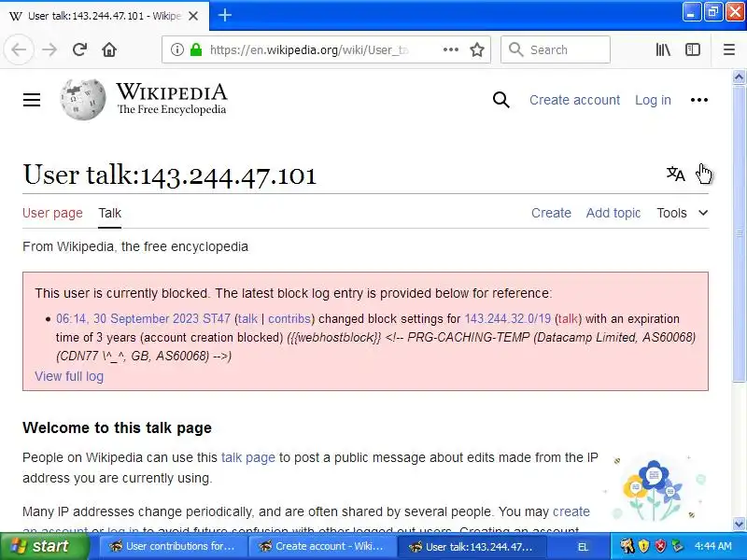Reload the page with the refresh icon

(x=79, y=49)
